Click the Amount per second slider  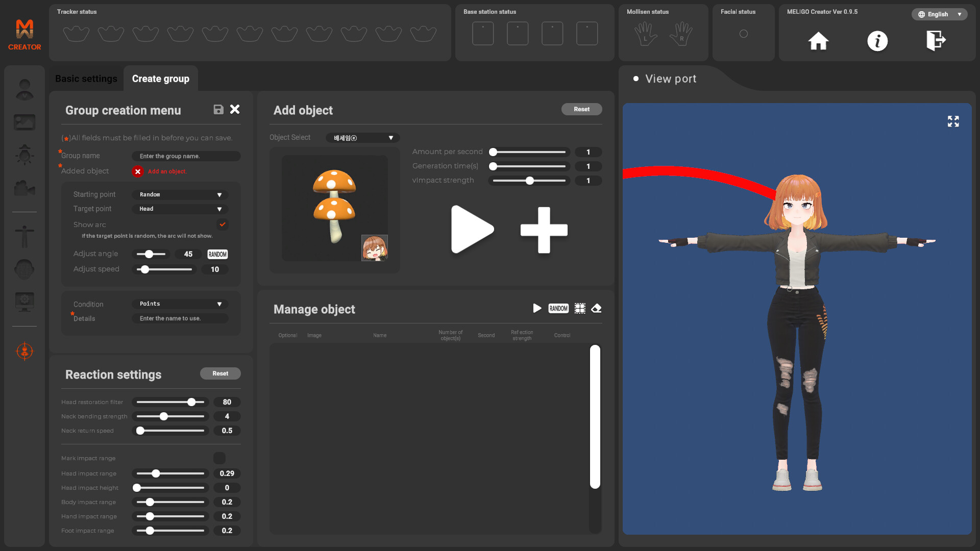529,152
